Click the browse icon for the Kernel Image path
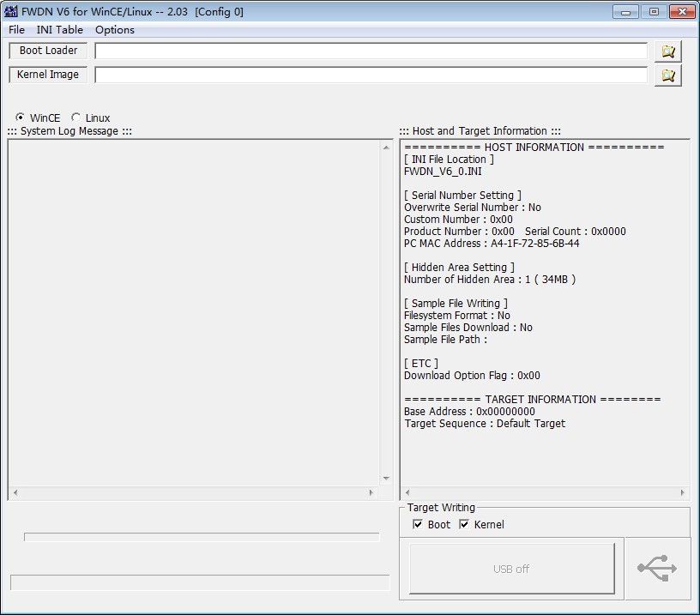This screenshot has width=700, height=615. 668,75
